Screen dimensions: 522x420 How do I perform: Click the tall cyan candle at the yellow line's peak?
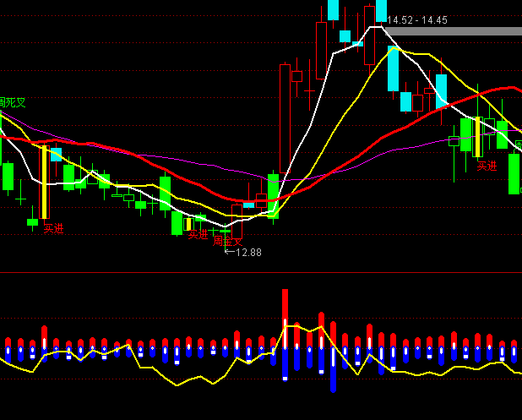(393, 69)
